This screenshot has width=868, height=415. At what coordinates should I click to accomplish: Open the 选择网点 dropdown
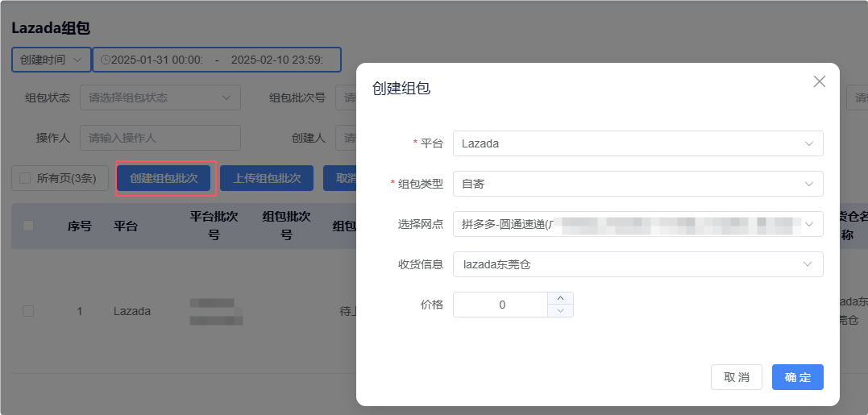tap(637, 224)
